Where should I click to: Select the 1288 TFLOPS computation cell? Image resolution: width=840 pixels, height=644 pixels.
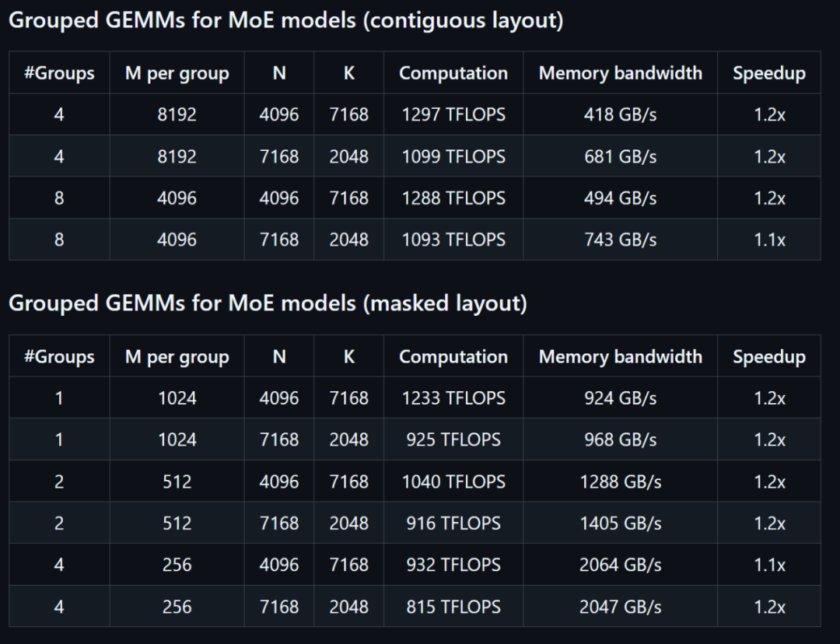pyautogui.click(x=453, y=198)
